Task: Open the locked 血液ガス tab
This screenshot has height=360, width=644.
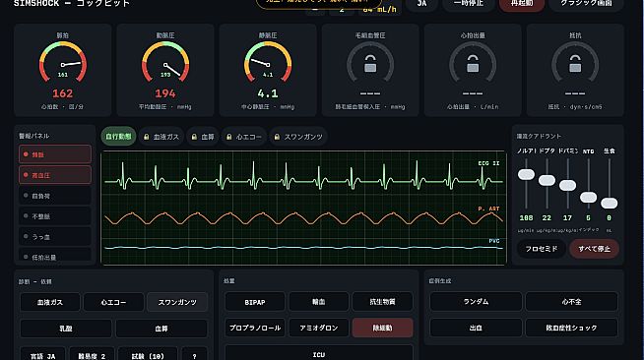Action: point(161,137)
